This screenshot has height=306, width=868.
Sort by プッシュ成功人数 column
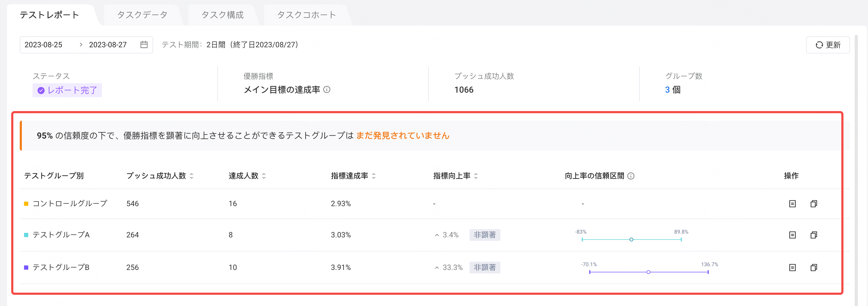point(191,176)
